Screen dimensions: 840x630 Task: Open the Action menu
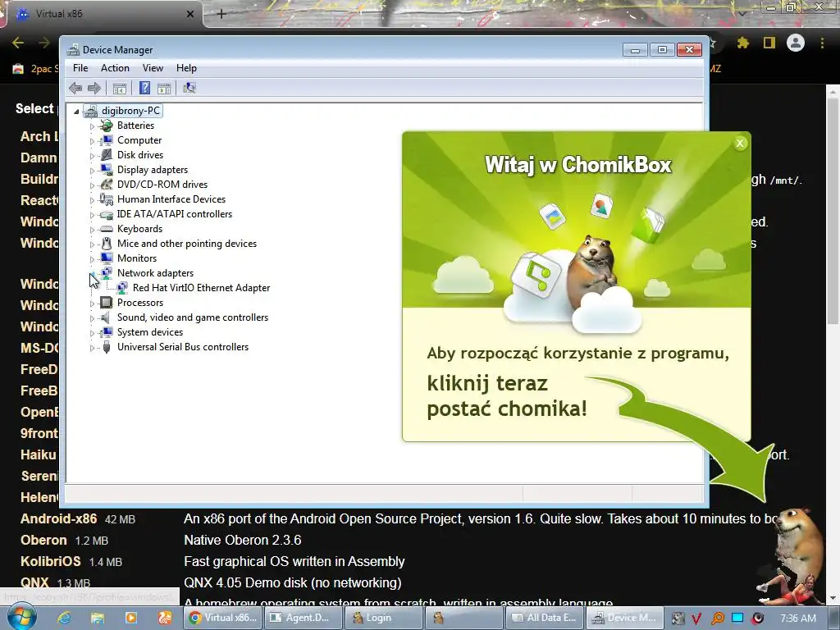pyautogui.click(x=115, y=68)
